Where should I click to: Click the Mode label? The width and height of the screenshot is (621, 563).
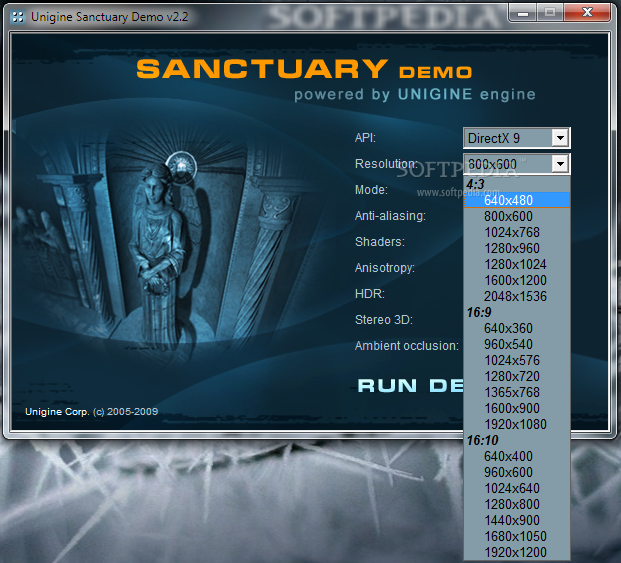[x=371, y=190]
